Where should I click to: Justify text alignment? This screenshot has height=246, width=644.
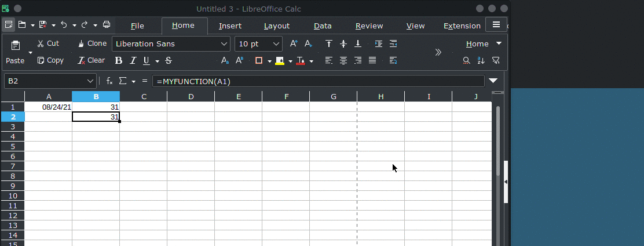click(x=372, y=60)
